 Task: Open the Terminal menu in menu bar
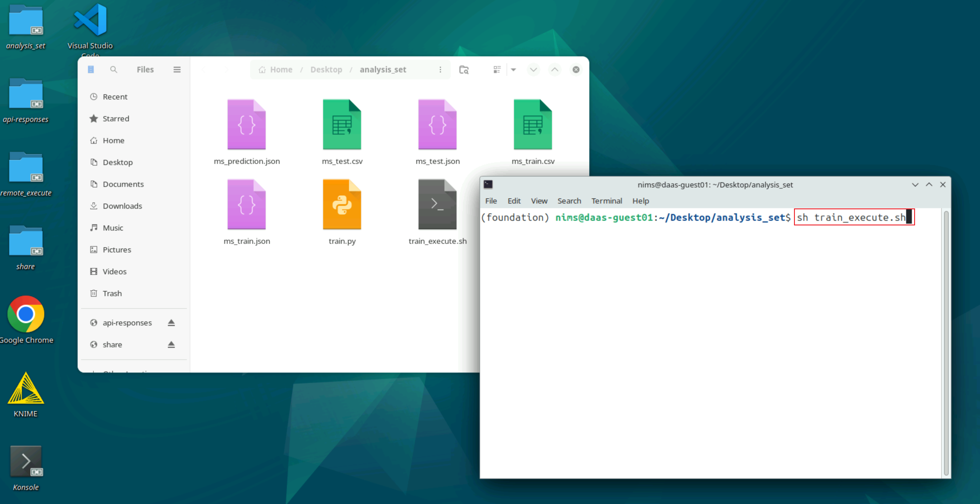pyautogui.click(x=606, y=201)
